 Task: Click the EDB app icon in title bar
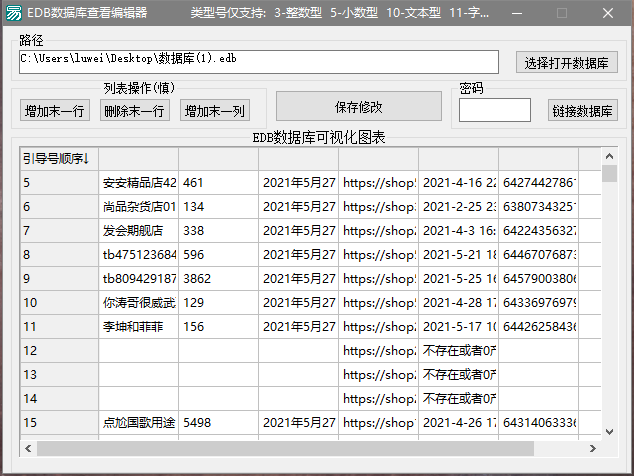(x=12, y=13)
